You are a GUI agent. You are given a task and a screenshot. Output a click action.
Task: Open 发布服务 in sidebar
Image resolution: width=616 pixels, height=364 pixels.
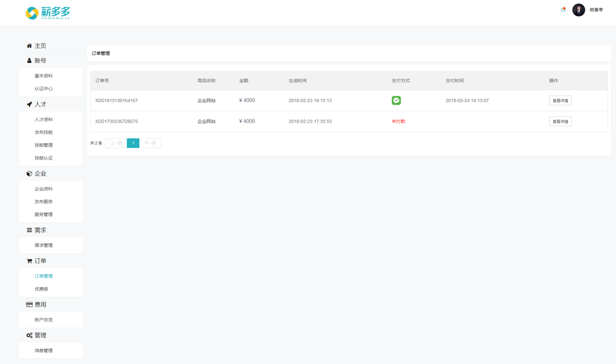click(44, 202)
